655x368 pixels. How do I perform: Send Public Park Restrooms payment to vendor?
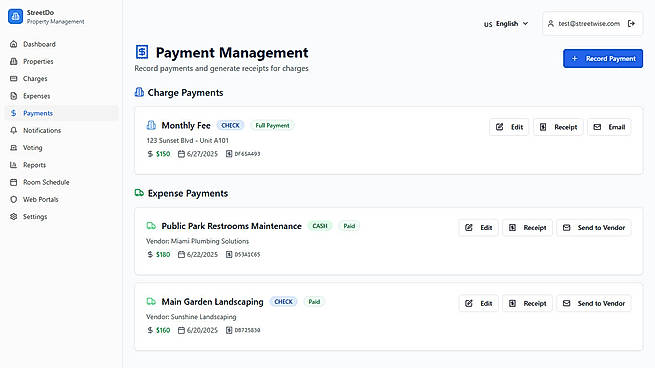tap(594, 228)
